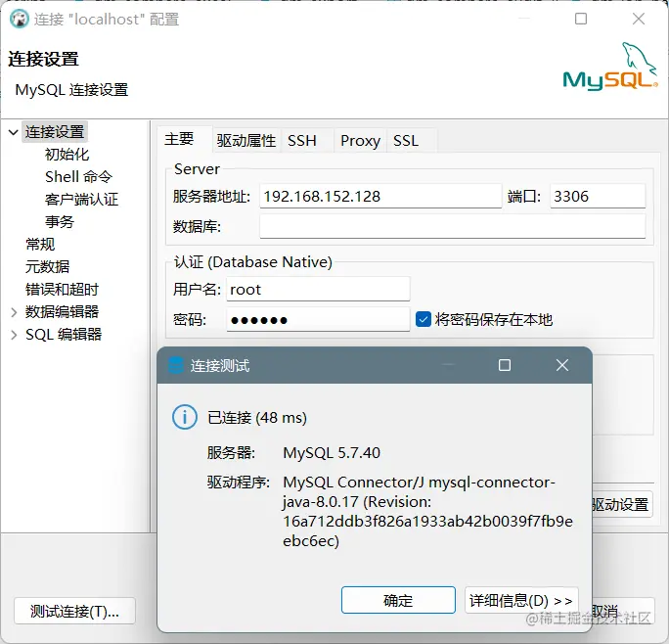
Task: Select SQL 编辑器 in the tree
Action: click(64, 335)
